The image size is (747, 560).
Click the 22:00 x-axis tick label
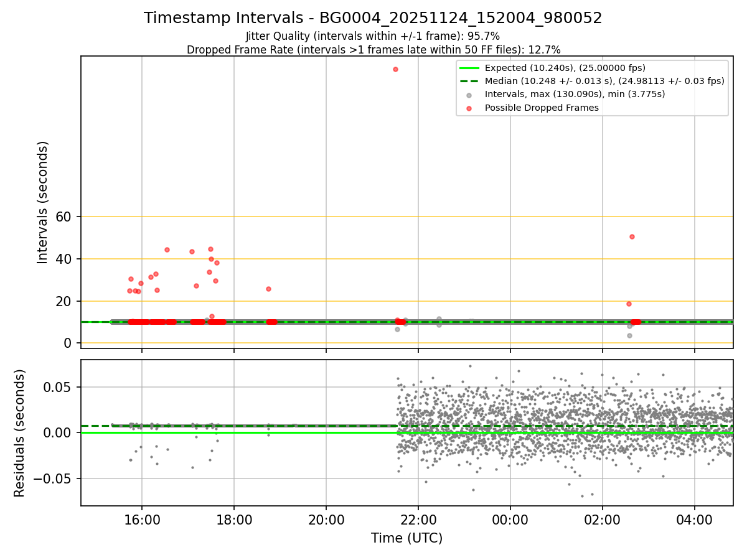point(418,520)
